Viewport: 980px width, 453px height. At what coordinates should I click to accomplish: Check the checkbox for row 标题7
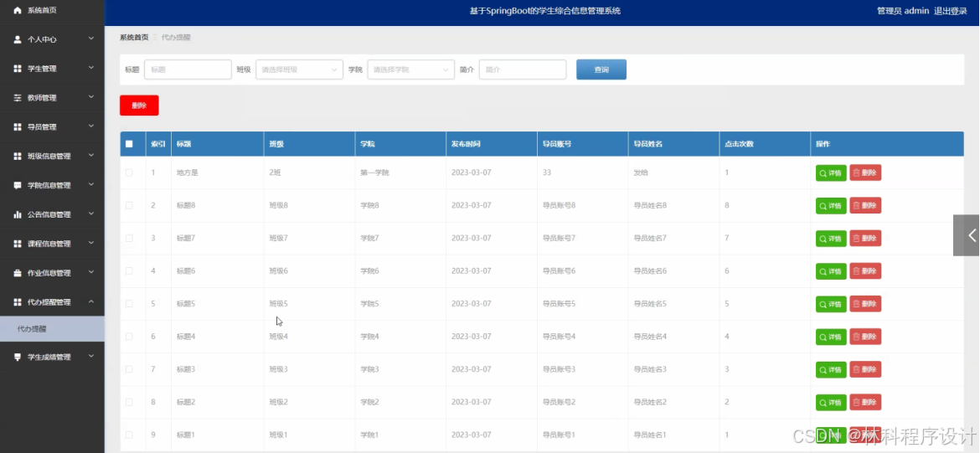point(129,238)
